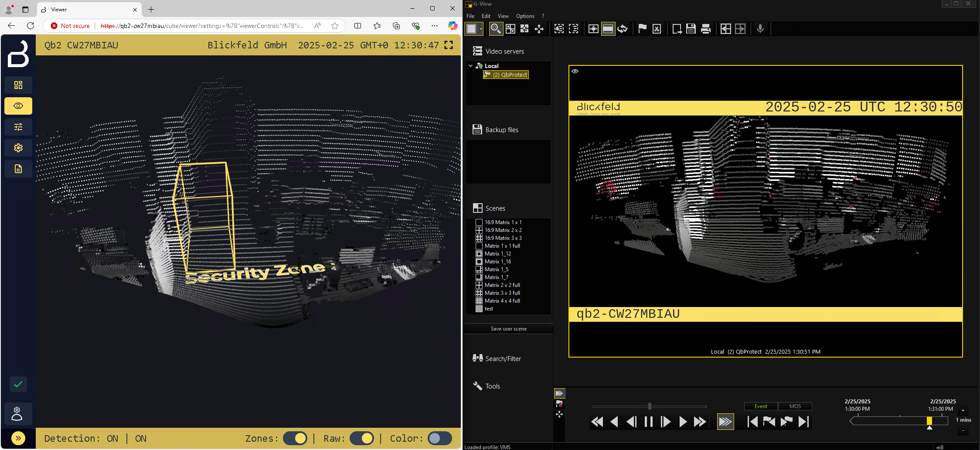Toggle the Zones switch off

point(295,438)
